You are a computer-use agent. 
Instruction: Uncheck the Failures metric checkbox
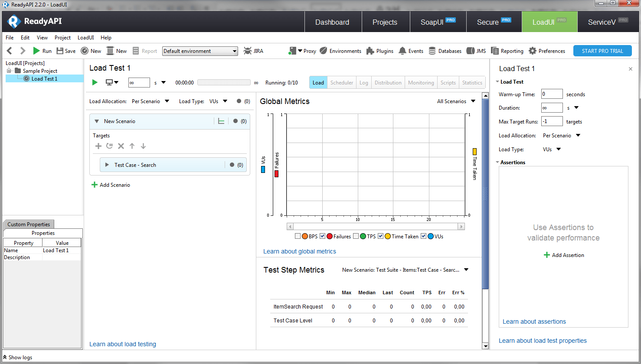(322, 236)
